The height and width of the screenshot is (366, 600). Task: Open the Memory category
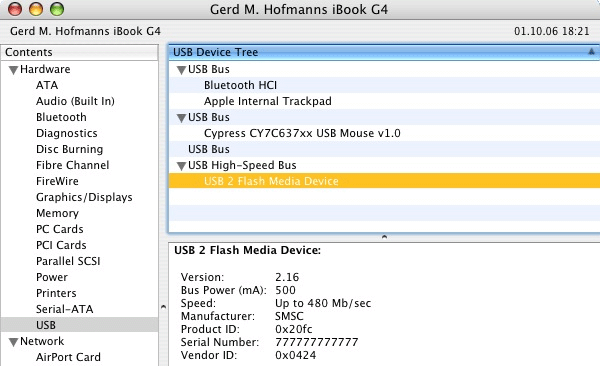tap(57, 213)
